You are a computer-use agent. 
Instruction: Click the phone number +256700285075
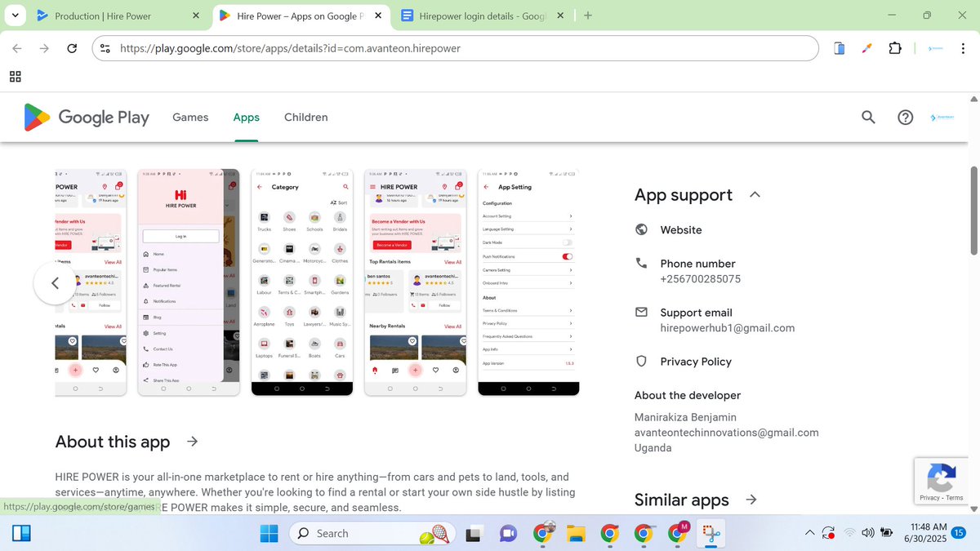(701, 279)
